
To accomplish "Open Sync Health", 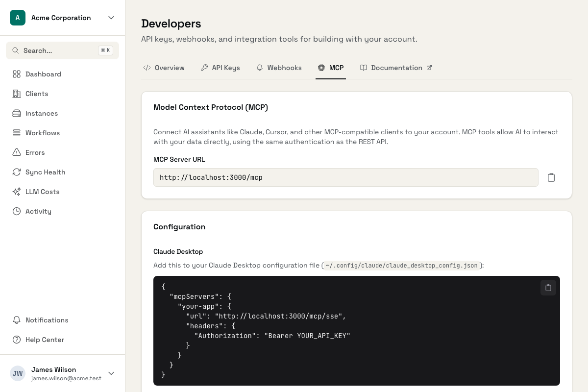I will pyautogui.click(x=45, y=172).
